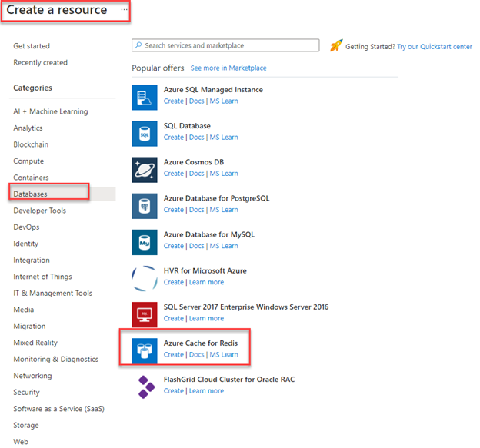Open the Azure Database for MySQL icon
Image resolution: width=480 pixels, height=448 pixels.
tap(145, 240)
